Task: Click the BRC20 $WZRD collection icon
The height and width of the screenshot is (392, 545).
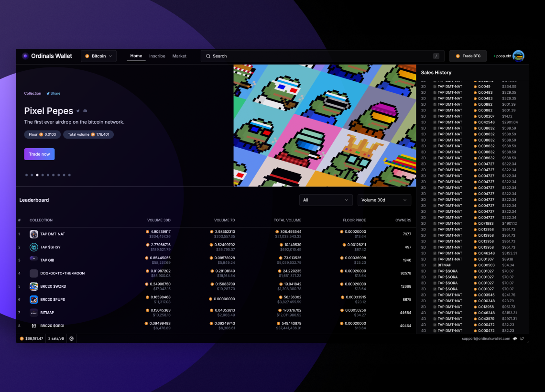Action: coord(34,286)
